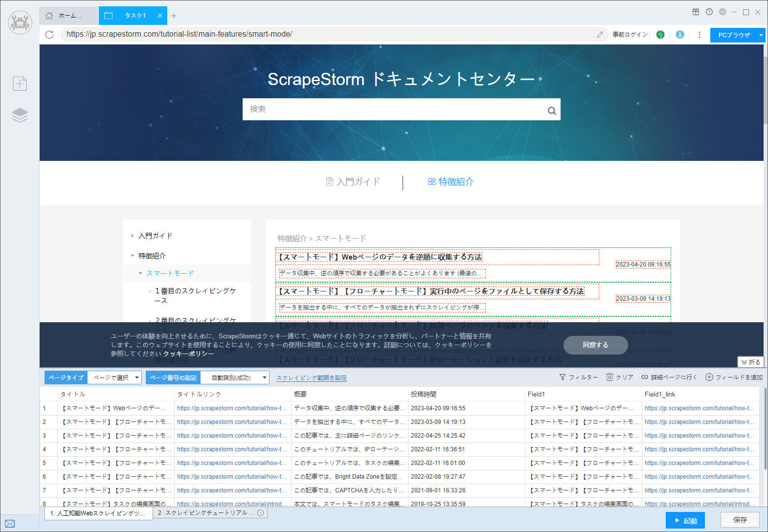768x532 pixels.
Task: Open settings gear icon in title bar
Action: tap(723, 12)
